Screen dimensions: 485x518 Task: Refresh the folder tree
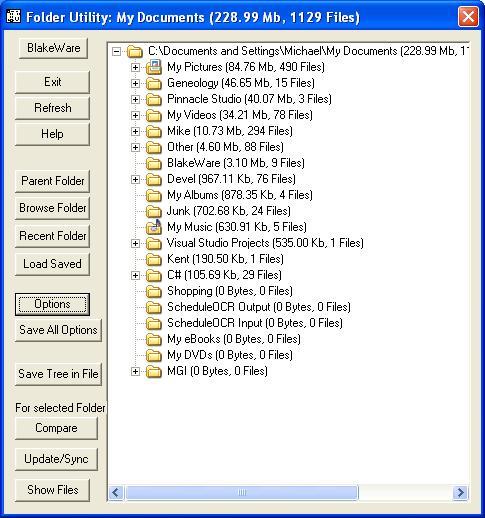pyautogui.click(x=52, y=108)
